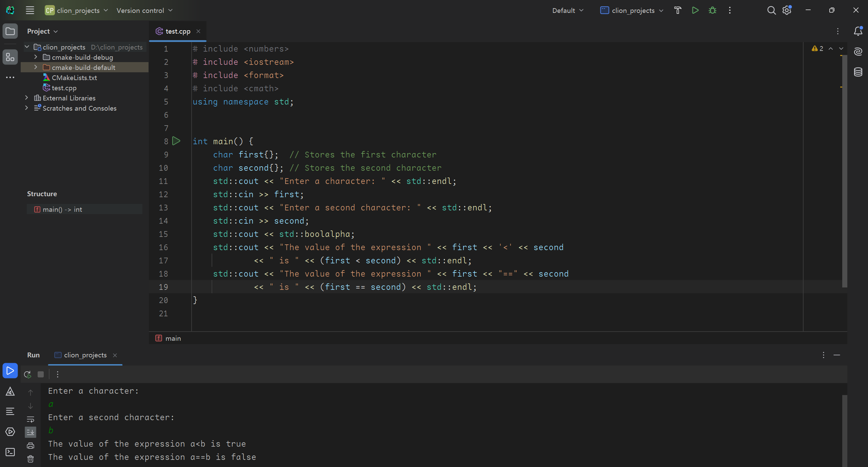The height and width of the screenshot is (467, 868).
Task: Click the Build hammer icon
Action: click(x=677, y=11)
